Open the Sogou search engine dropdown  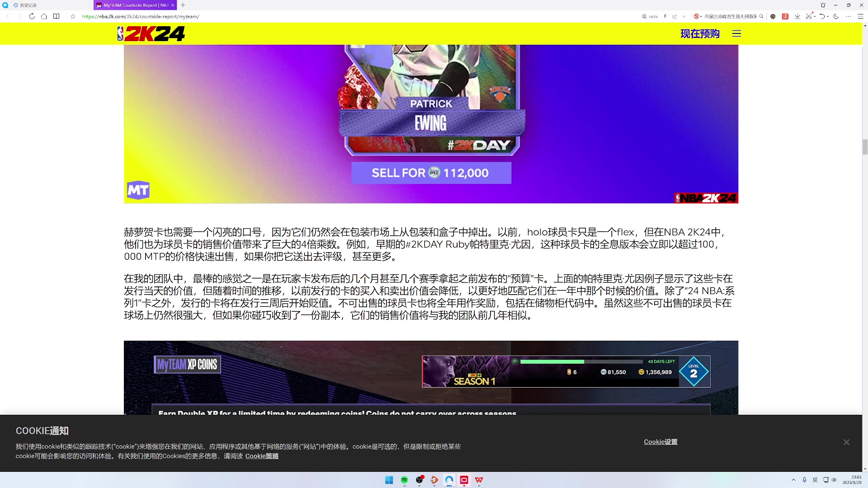coord(698,16)
